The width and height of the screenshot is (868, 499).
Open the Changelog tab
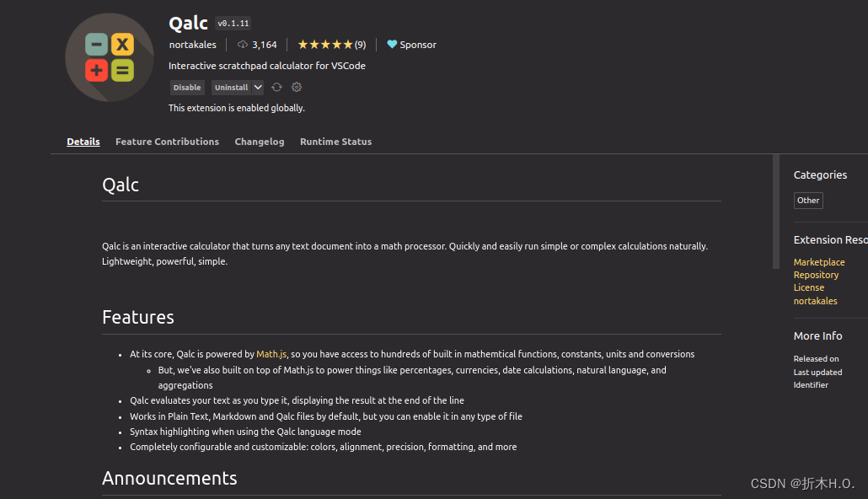coord(259,142)
